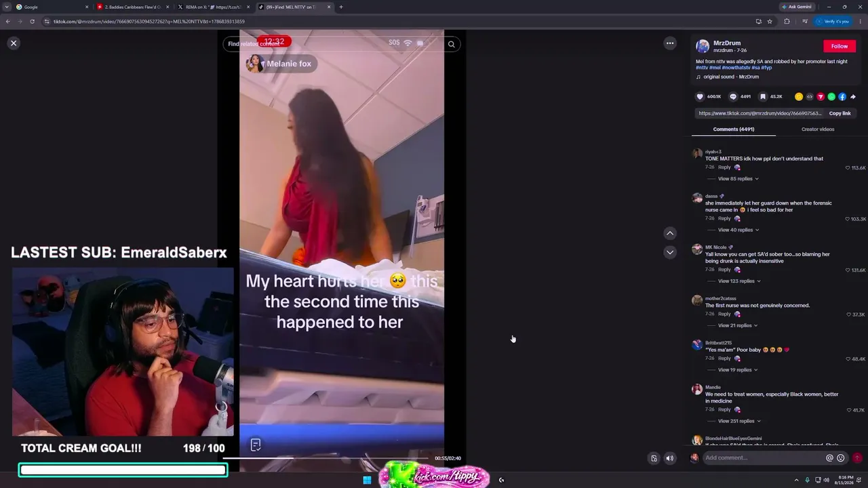
Task: Click the address bar URL
Action: [149, 22]
